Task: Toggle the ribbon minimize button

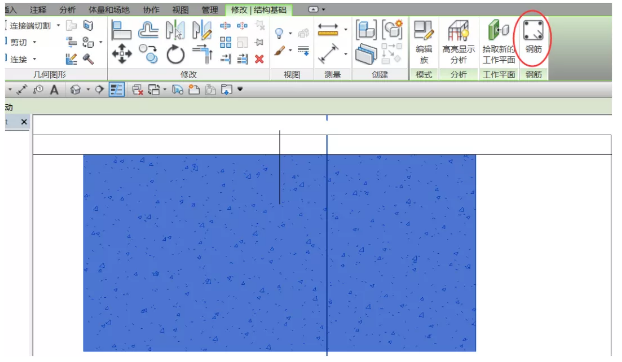Action: coord(313,9)
